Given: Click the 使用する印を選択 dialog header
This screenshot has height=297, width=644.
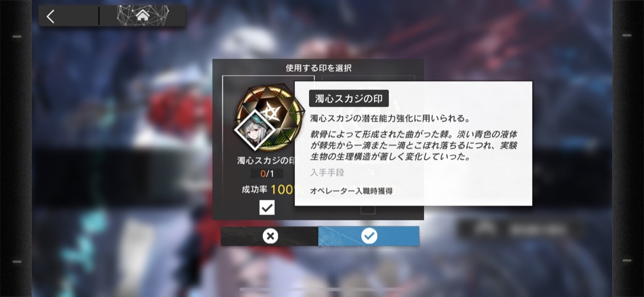Looking at the screenshot, I should [x=318, y=68].
